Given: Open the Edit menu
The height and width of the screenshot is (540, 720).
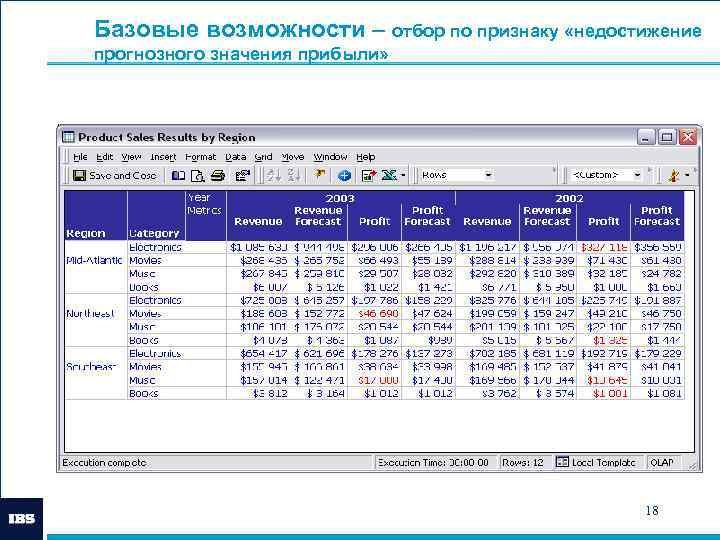Looking at the screenshot, I should click(105, 157).
